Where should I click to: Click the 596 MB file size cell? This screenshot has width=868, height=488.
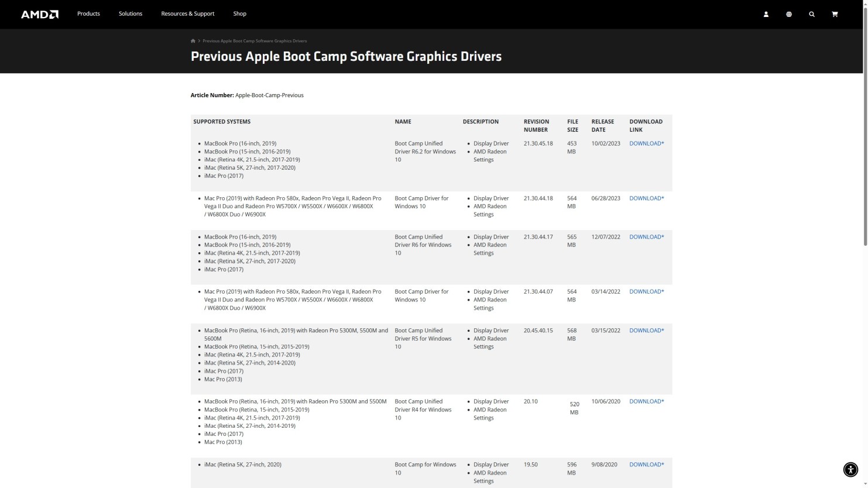point(572,469)
